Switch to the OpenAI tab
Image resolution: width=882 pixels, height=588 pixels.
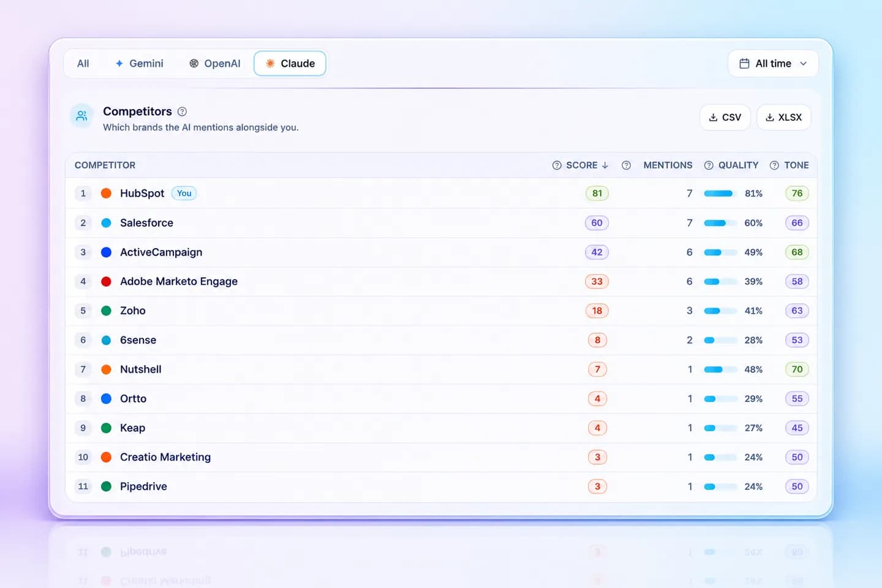pyautogui.click(x=215, y=64)
